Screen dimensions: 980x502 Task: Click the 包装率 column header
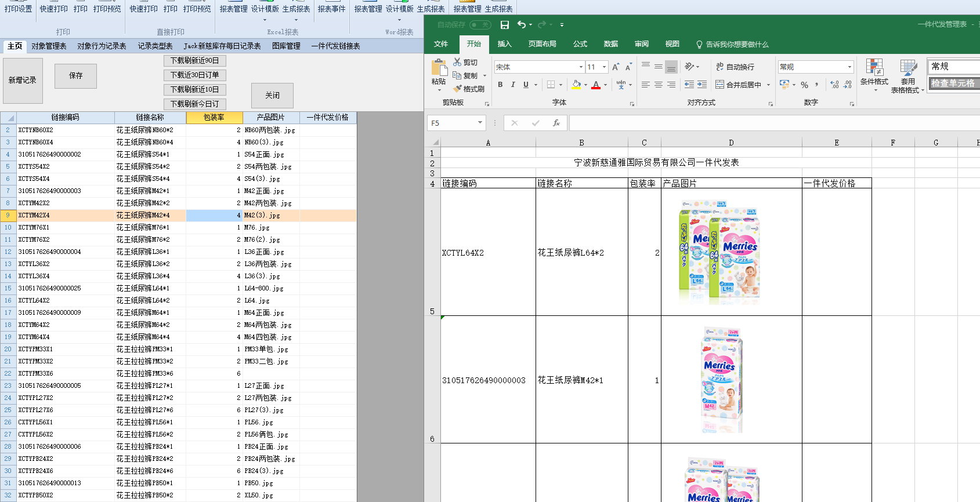pos(214,117)
